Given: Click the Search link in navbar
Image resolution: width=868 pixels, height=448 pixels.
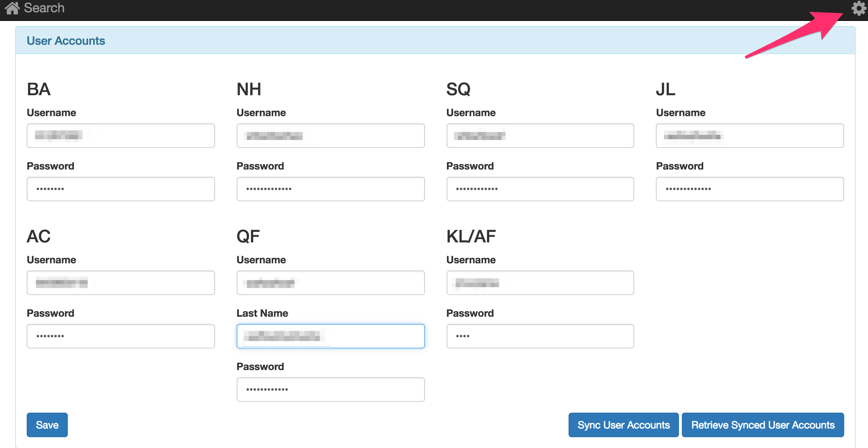Looking at the screenshot, I should (x=44, y=8).
